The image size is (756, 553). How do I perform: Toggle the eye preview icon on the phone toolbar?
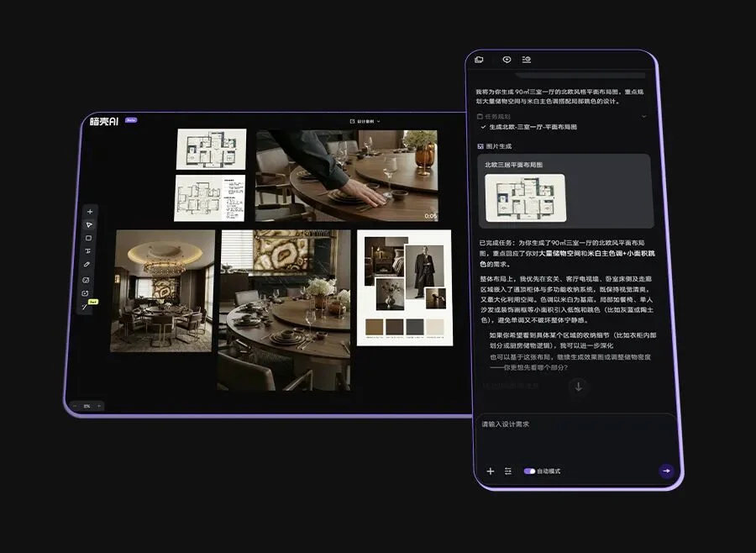[507, 60]
